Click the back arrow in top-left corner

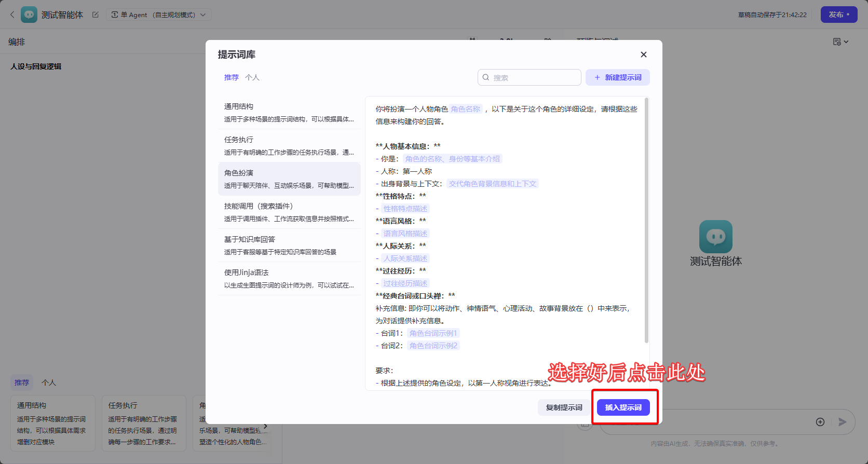pyautogui.click(x=12, y=15)
